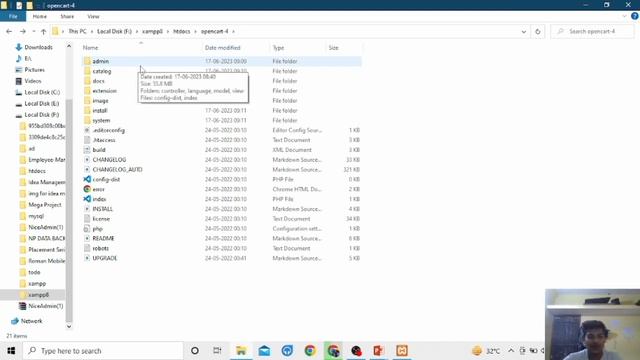Click taskbar Type here to search box
This screenshot has height=360, width=640.
coord(103,351)
